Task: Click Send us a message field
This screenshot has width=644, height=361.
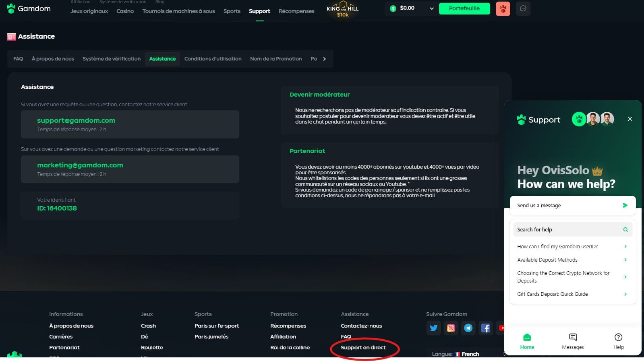Action: click(572, 205)
